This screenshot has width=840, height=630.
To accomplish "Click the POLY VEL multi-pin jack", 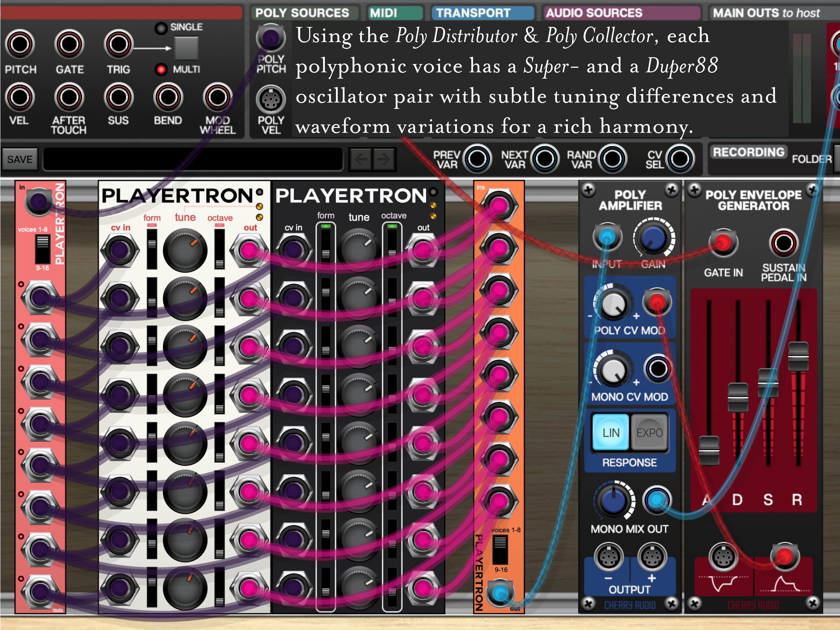I will [271, 100].
